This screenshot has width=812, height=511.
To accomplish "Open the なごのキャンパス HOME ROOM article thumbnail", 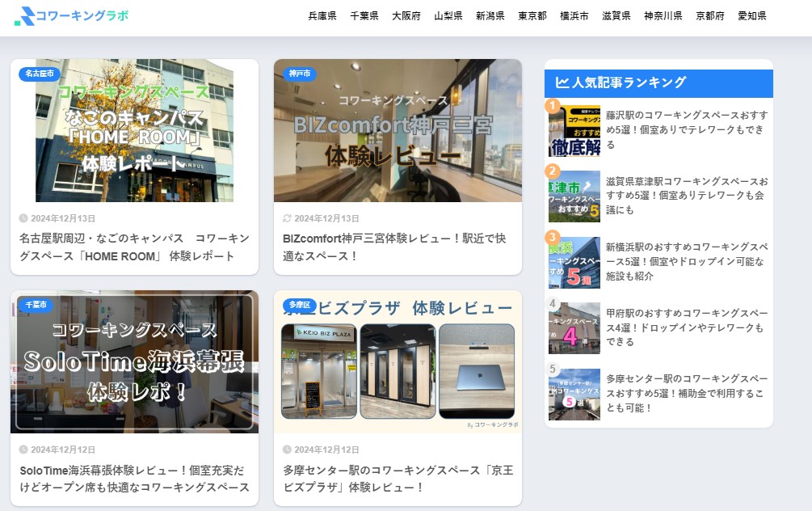I will 134,131.
